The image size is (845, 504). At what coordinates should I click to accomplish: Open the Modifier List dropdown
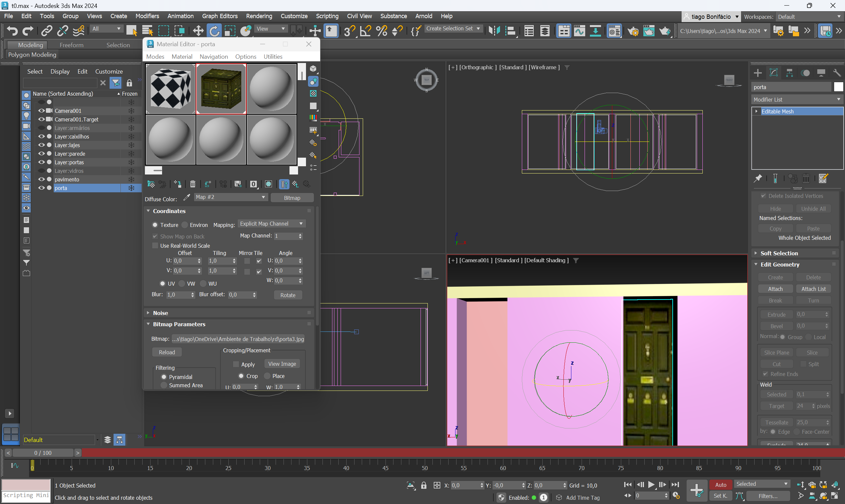pyautogui.click(x=797, y=100)
